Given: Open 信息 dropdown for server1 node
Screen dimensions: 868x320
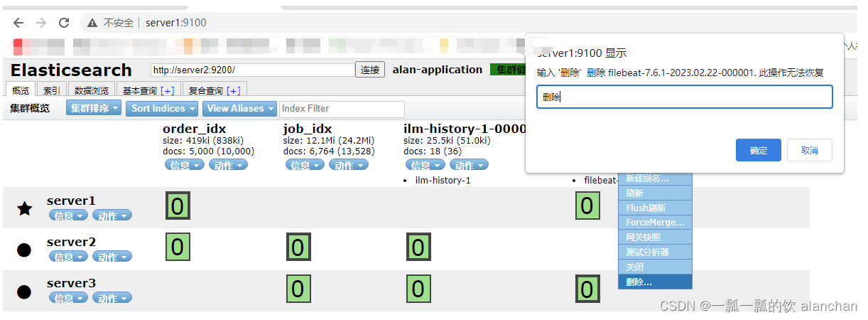Looking at the screenshot, I should (x=68, y=216).
